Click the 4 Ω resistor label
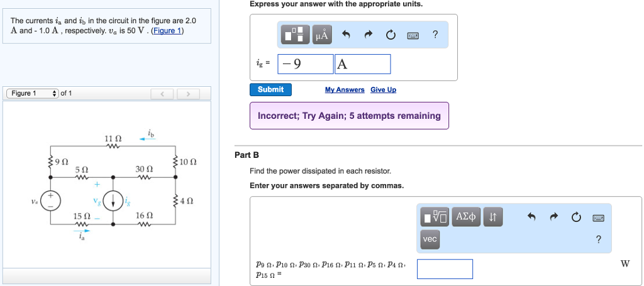Viewport: 644px width, 286px height. point(186,202)
